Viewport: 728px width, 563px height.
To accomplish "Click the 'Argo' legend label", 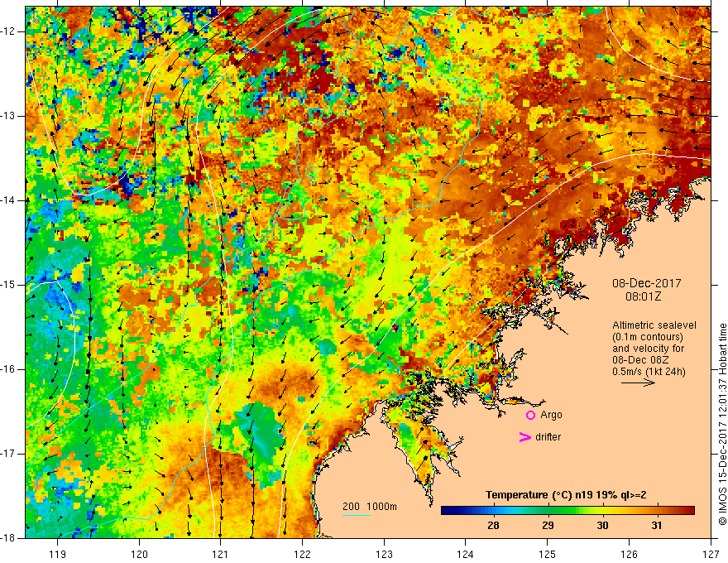I will click(x=551, y=415).
